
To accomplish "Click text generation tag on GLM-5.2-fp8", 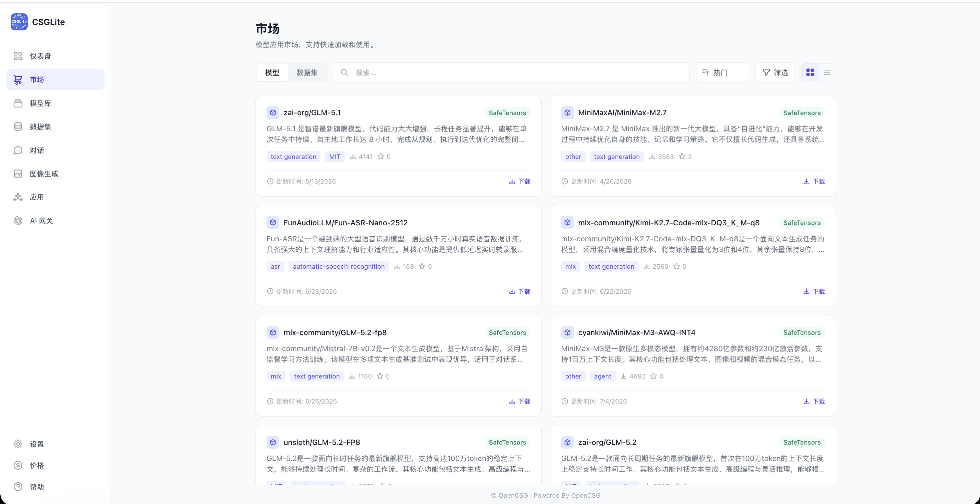I will pyautogui.click(x=317, y=376).
